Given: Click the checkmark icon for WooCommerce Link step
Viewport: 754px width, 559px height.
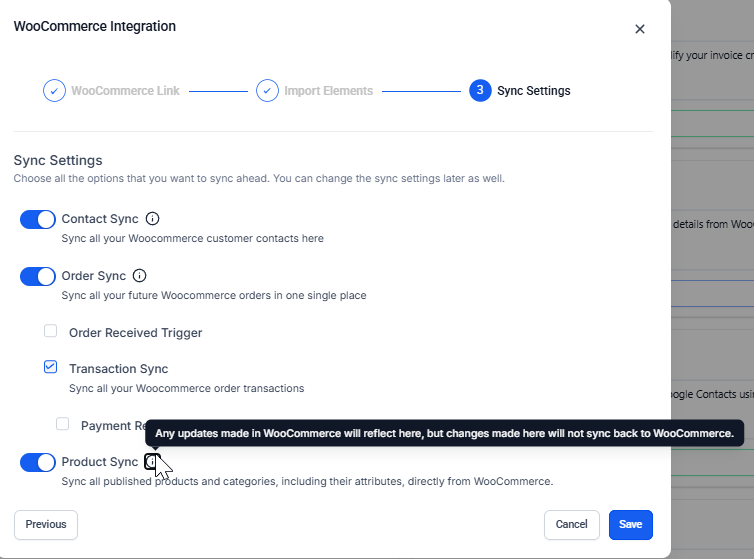Looking at the screenshot, I should coord(54,91).
